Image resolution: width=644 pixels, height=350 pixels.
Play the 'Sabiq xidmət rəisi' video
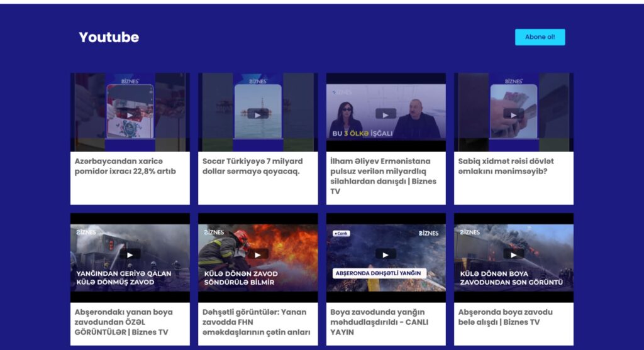(x=513, y=114)
